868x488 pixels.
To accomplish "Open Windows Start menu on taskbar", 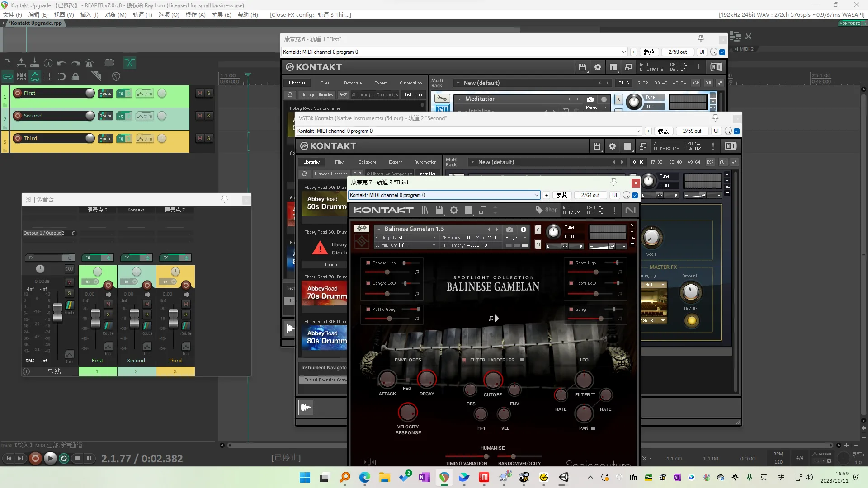I will 305,477.
